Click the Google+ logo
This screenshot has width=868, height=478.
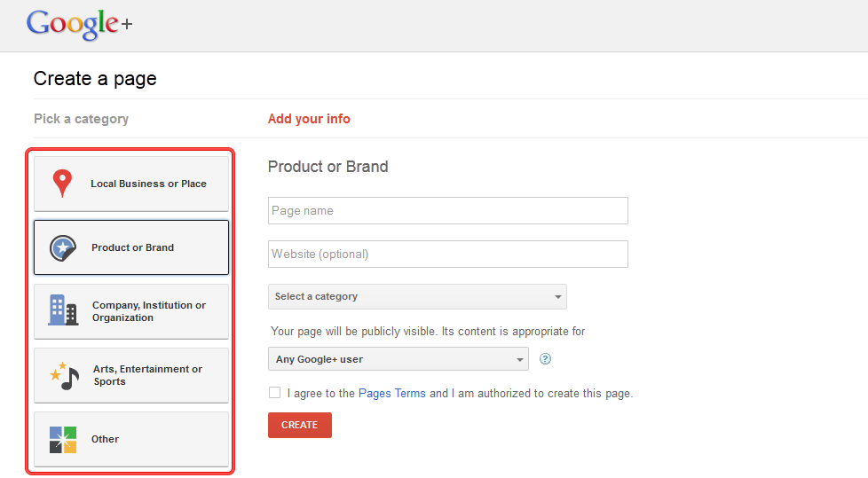pyautogui.click(x=79, y=24)
